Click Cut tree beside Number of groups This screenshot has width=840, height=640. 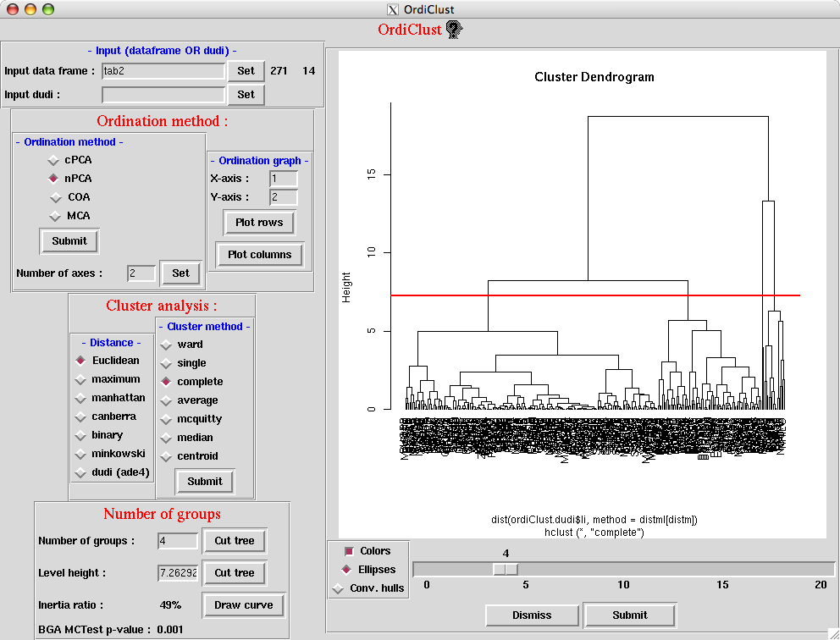(x=235, y=541)
